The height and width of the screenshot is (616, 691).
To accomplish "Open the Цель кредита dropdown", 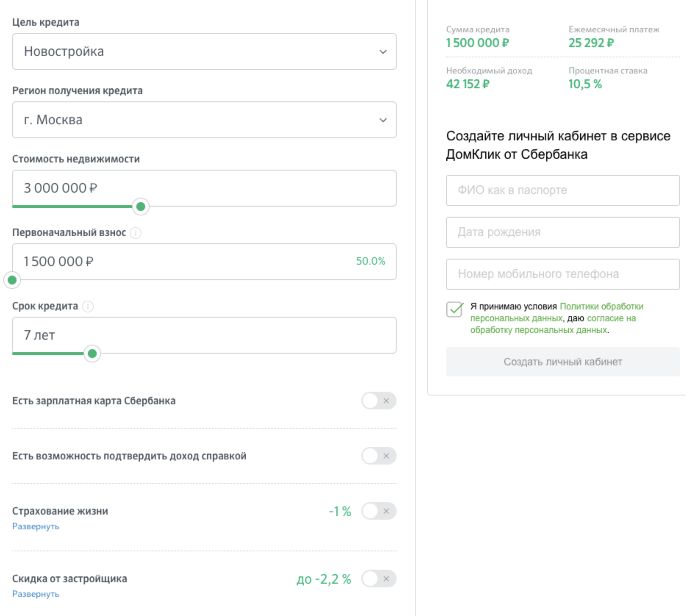I will pyautogui.click(x=204, y=51).
